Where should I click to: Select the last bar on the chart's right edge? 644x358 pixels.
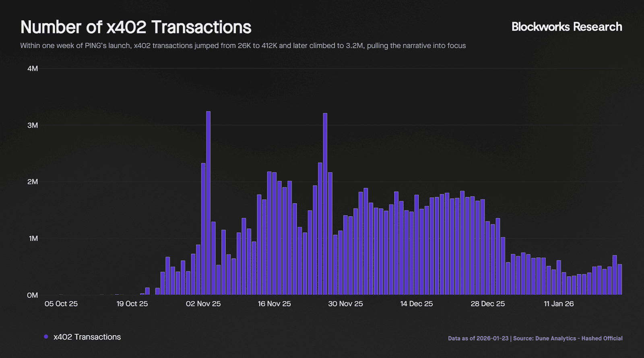coord(619,279)
